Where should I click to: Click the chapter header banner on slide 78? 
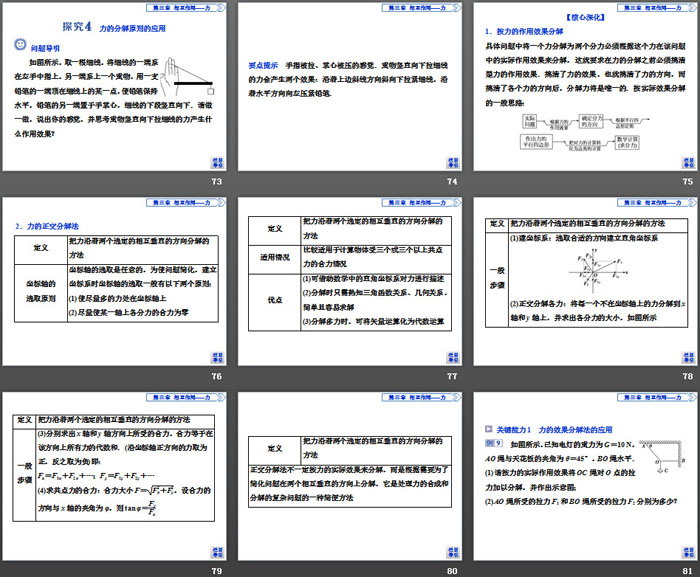tap(657, 202)
